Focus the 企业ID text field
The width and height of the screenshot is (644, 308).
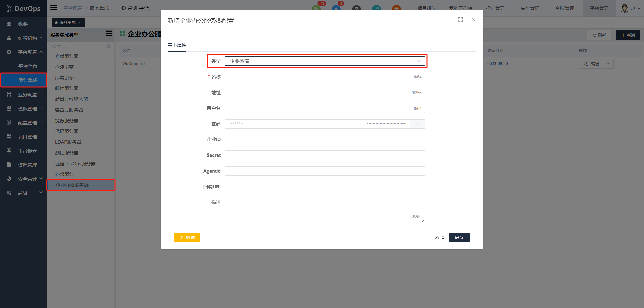tap(324, 139)
